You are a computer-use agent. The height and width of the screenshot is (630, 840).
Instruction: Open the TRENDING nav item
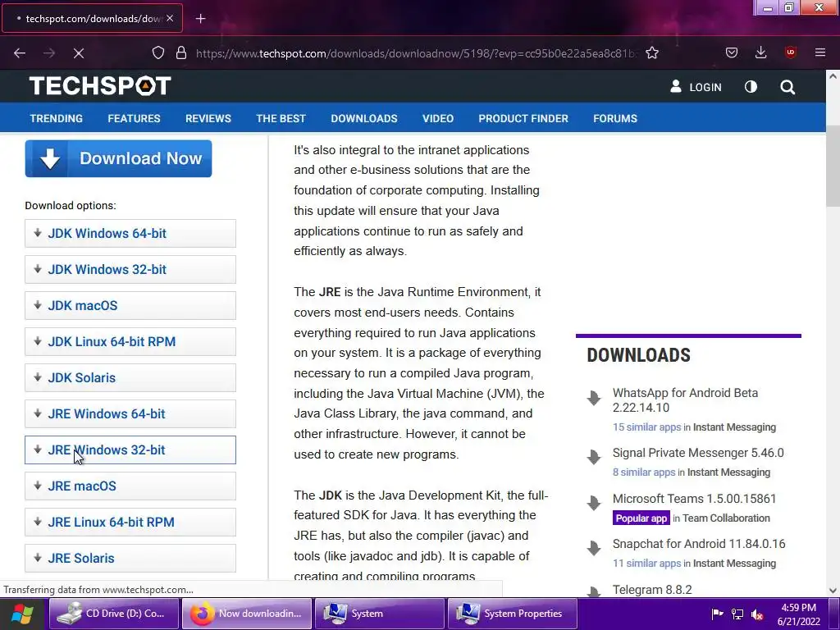click(x=57, y=118)
